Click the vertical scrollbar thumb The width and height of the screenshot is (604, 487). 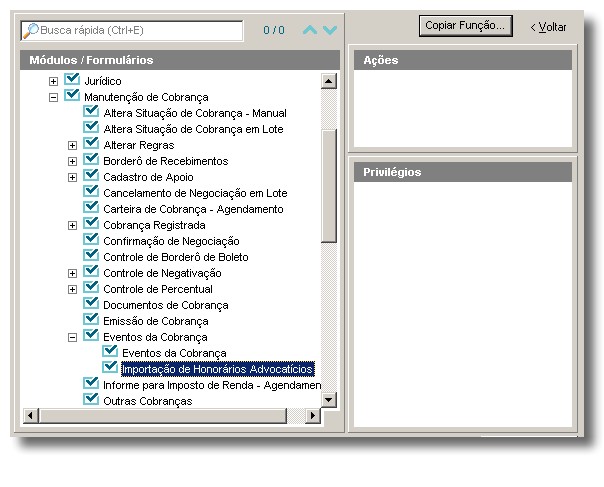(329, 186)
